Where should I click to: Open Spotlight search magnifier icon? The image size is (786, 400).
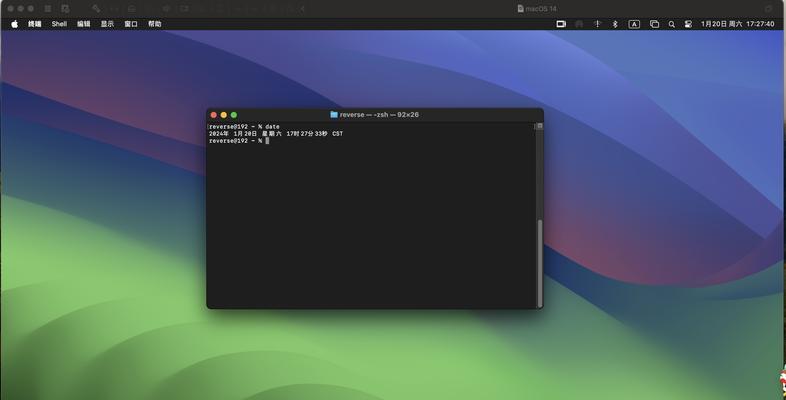[672, 24]
